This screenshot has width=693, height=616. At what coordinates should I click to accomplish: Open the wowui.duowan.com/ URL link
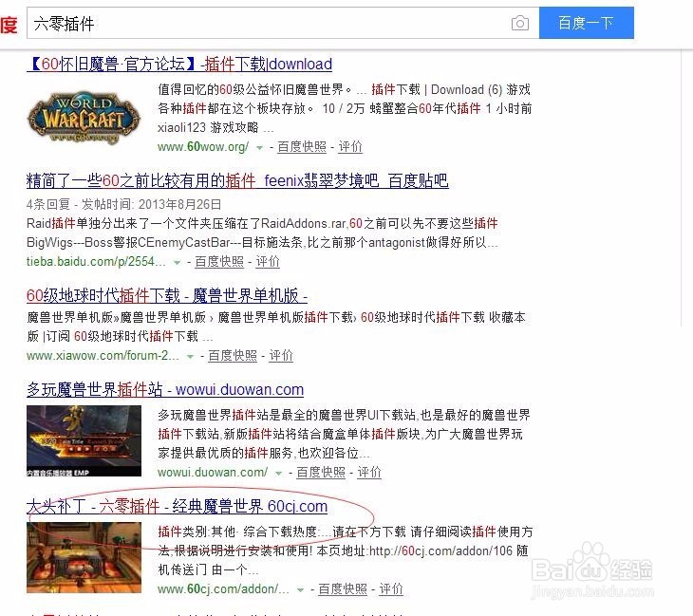[x=213, y=473]
